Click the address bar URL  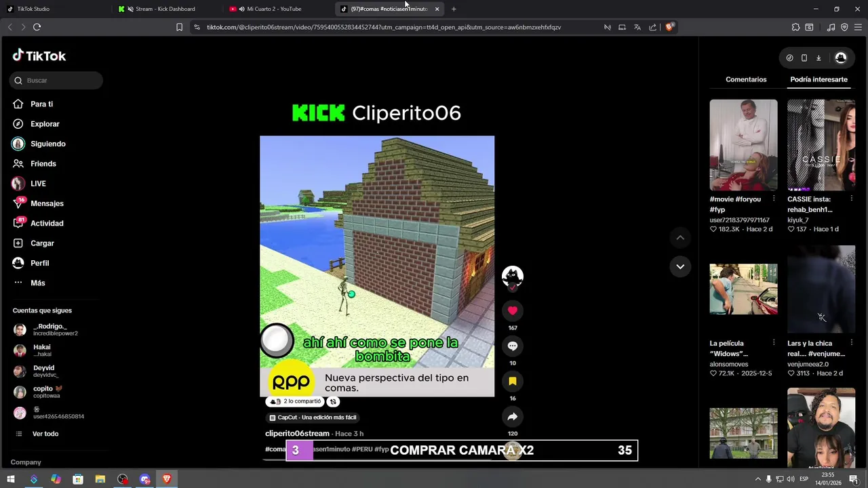(384, 27)
